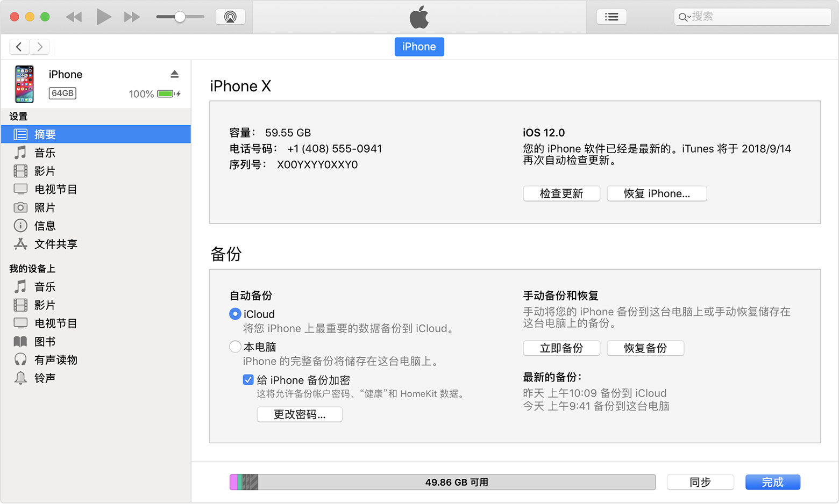Click the 检查更新 button
Image resolution: width=839 pixels, height=504 pixels.
(x=561, y=193)
